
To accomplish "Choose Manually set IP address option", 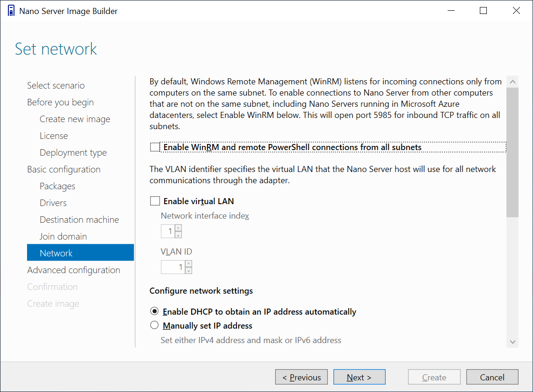I will 154,325.
